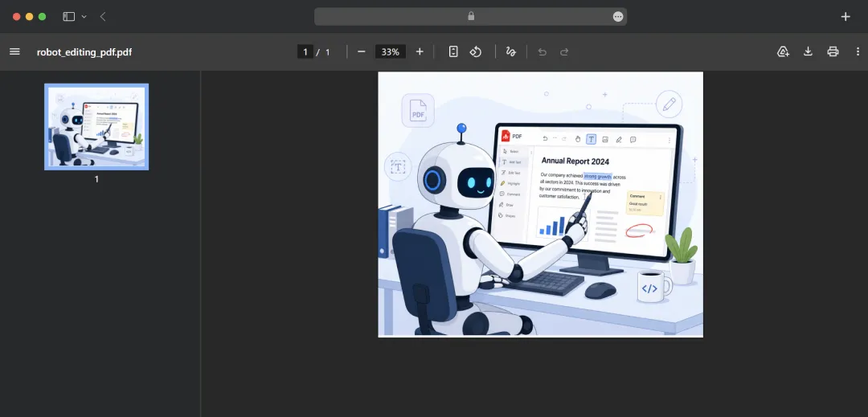Save the PDF to Google Drive
Image resolution: width=868 pixels, height=417 pixels.
point(783,51)
